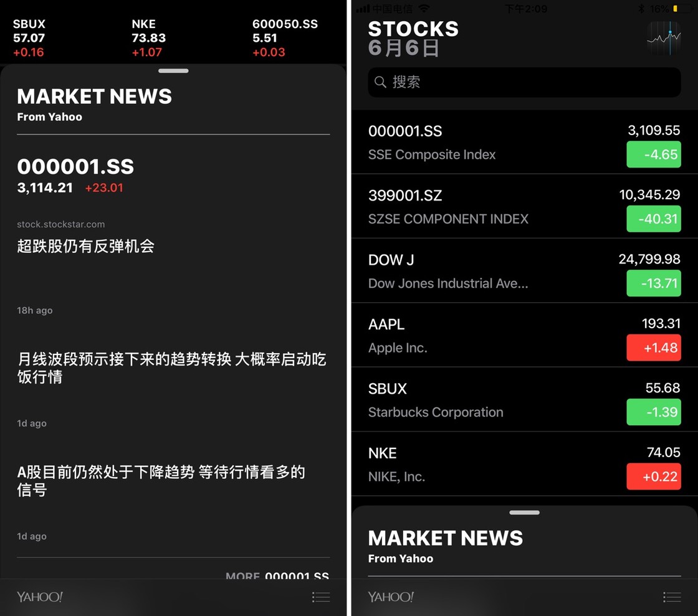Open news article 月线波段预示接下来的趋势转换
698x616 pixels.
[172, 368]
